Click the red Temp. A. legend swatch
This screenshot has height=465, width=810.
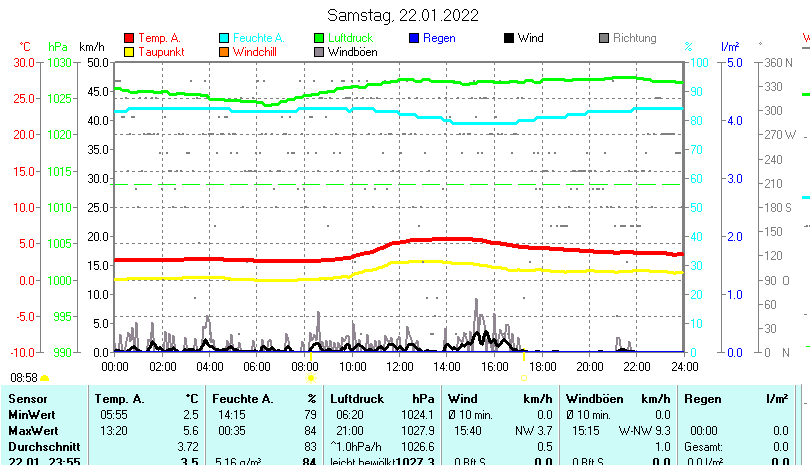tap(128, 38)
